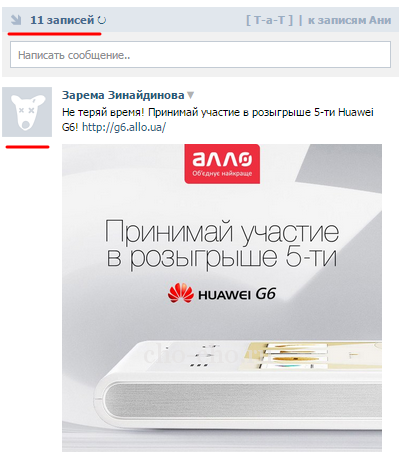The width and height of the screenshot is (404, 452).
Task: Open the profile link Зарема Зинайдинова
Action: pyautogui.click(x=123, y=95)
